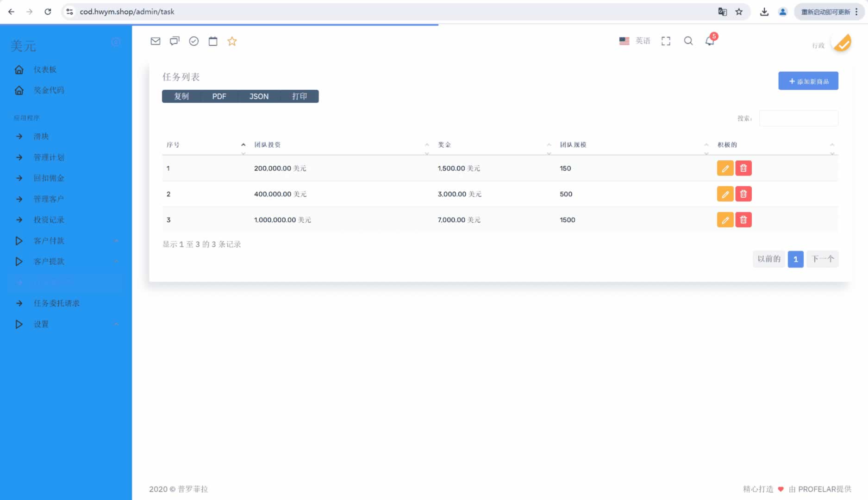Image resolution: width=868 pixels, height=500 pixels.
Task: Click the yellow star favorites icon
Action: 232,41
